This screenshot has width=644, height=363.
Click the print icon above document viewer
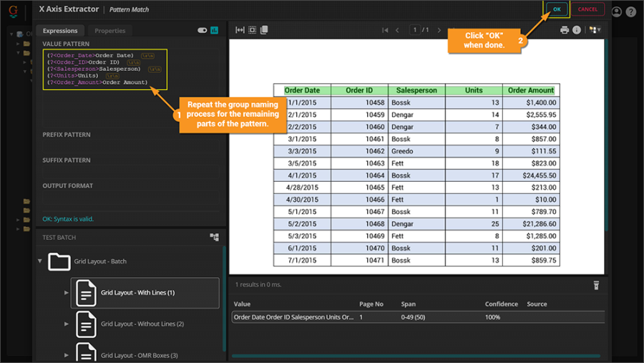click(565, 30)
